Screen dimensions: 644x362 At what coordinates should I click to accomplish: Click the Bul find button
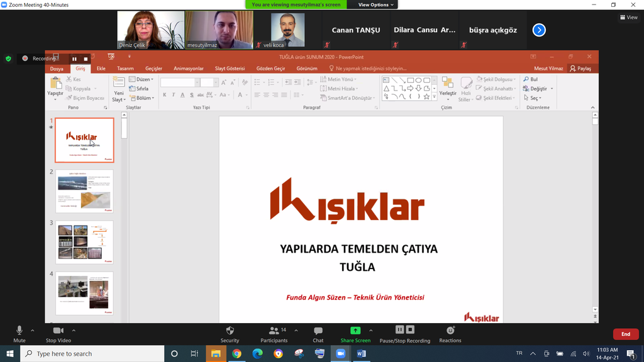click(530, 79)
